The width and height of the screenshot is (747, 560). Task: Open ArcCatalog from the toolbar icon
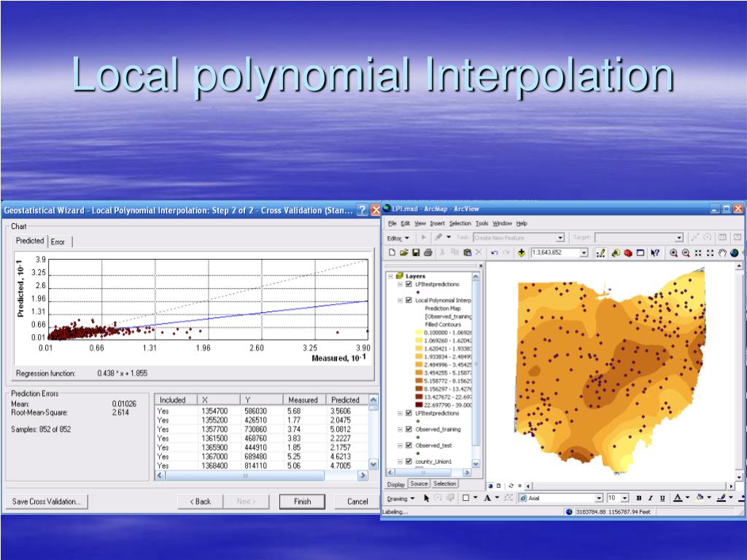click(x=616, y=253)
